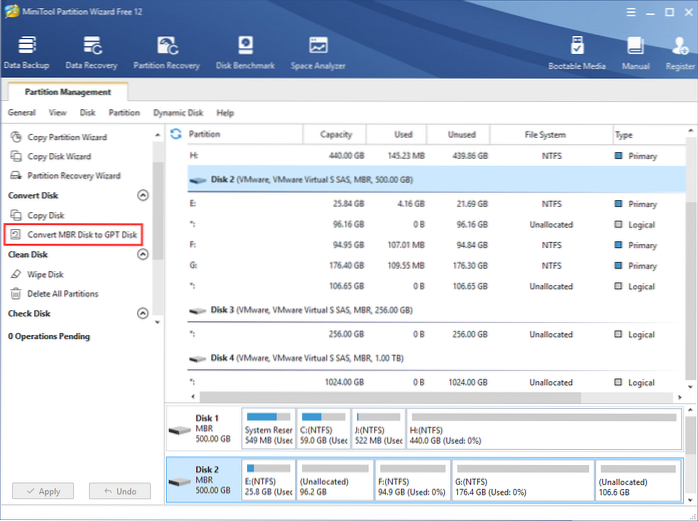Image resolution: width=698 pixels, height=521 pixels.
Task: Collapse the Clean Disk section
Action: click(x=143, y=255)
